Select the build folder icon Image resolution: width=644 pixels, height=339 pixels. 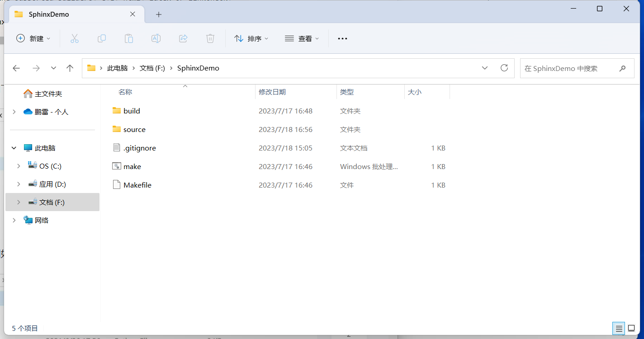click(117, 110)
